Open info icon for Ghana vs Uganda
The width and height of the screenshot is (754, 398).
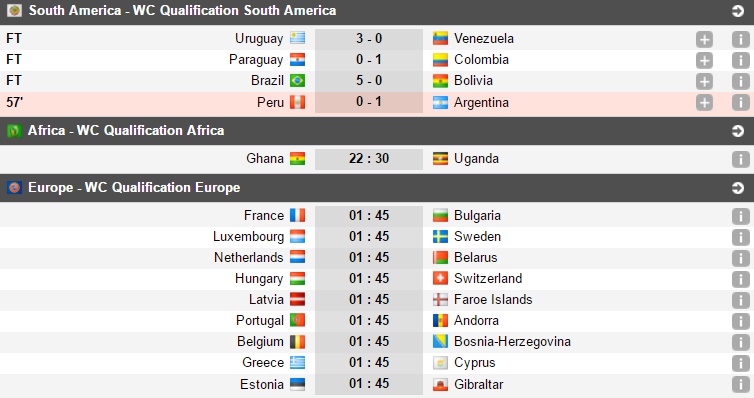click(x=741, y=160)
